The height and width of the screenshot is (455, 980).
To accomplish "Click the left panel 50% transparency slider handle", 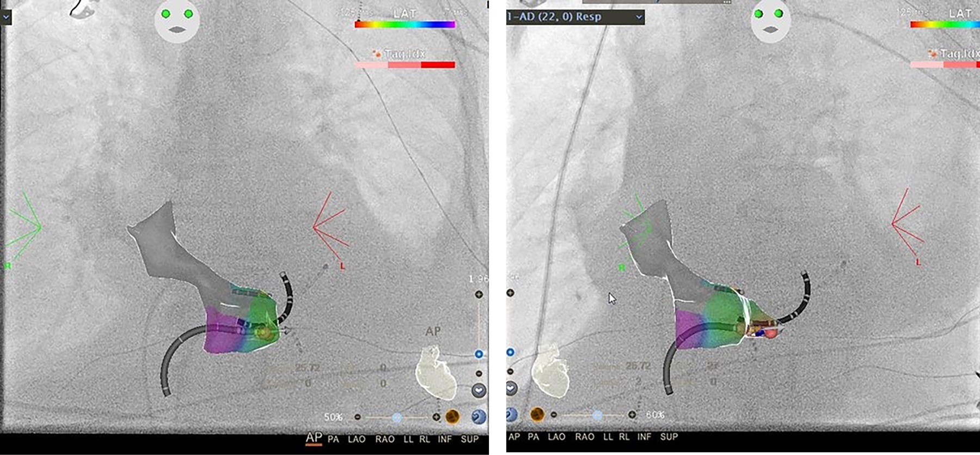I will tap(397, 417).
